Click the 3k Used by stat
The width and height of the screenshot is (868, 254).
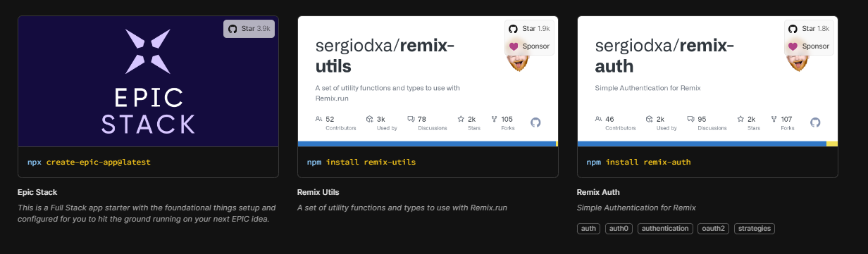382,123
